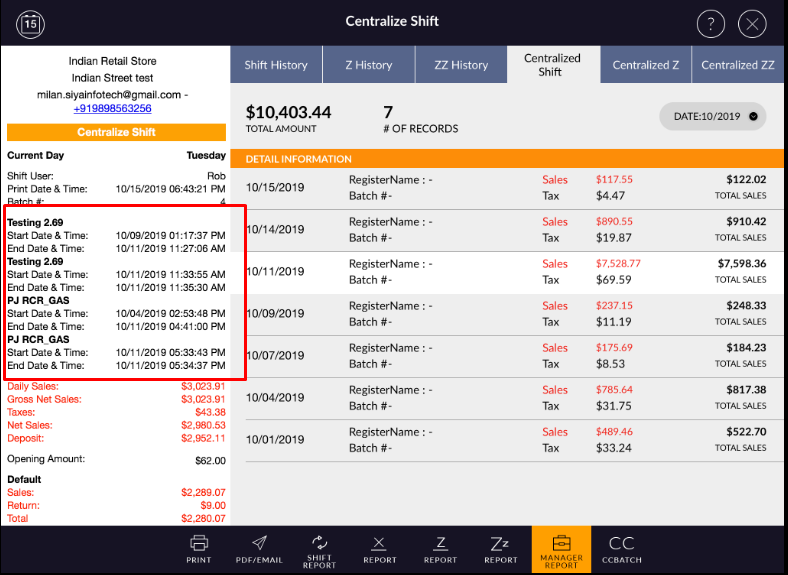
Task: Switch to the Z History tab
Action: (x=369, y=65)
